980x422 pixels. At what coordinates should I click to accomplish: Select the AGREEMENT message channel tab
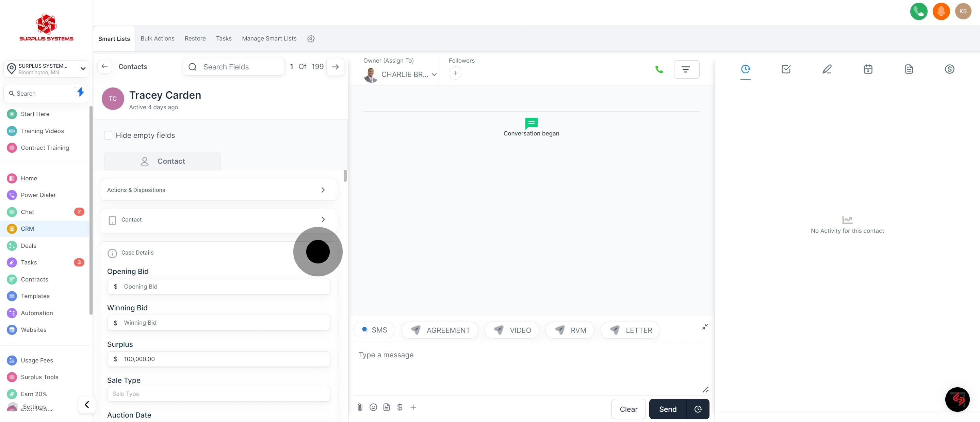(440, 330)
